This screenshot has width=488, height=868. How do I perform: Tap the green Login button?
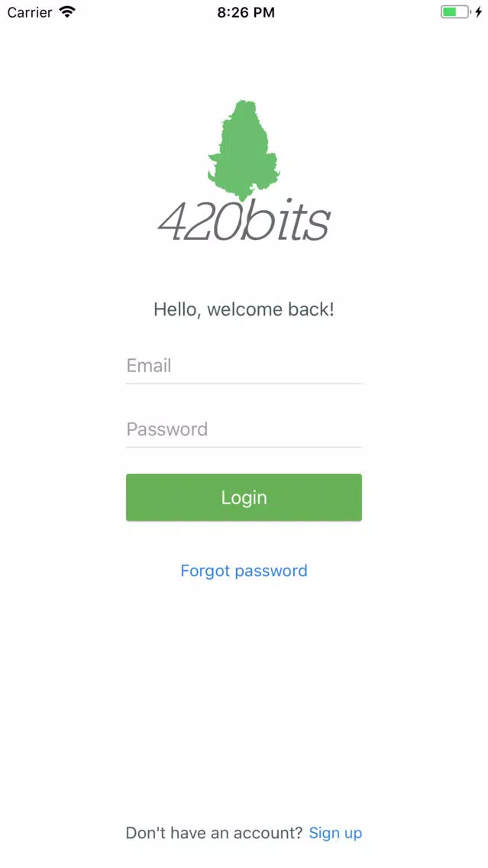pos(244,497)
